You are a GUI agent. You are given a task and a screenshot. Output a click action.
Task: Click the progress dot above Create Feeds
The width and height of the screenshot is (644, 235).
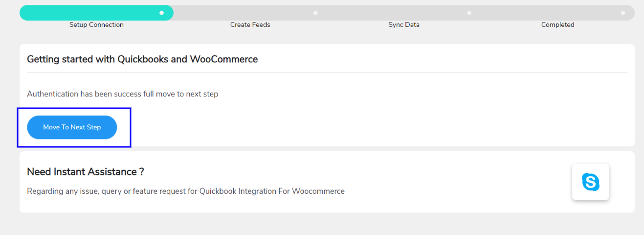315,13
